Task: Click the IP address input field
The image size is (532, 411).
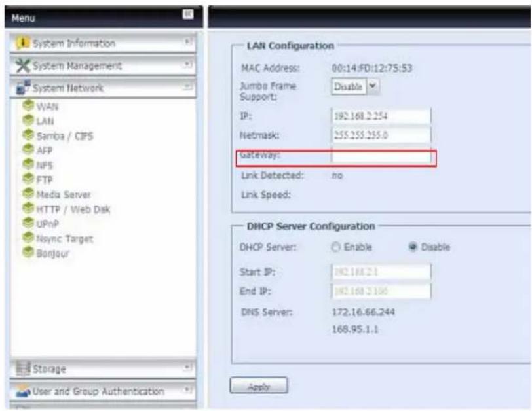Action: 381,116
